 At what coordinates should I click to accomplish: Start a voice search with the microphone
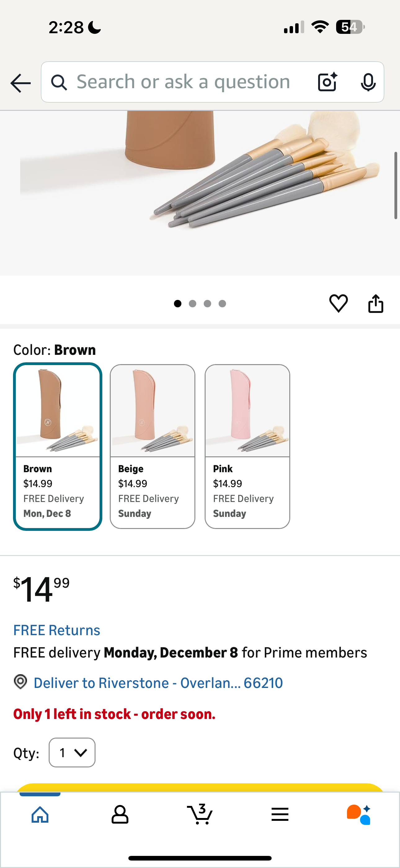coord(368,82)
